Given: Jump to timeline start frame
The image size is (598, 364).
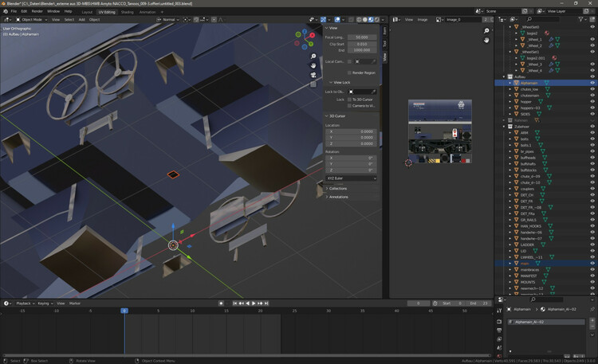Looking at the screenshot, I should tap(235, 303).
